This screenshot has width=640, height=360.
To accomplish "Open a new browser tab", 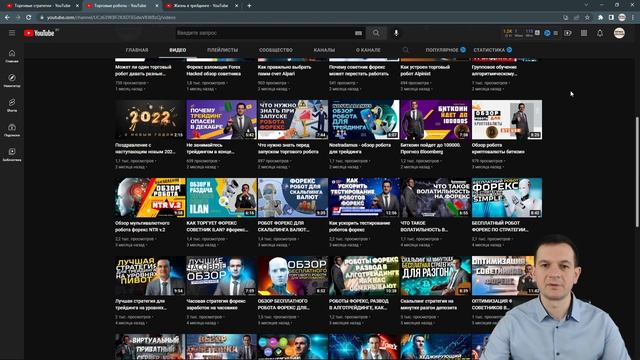I will pos(249,6).
